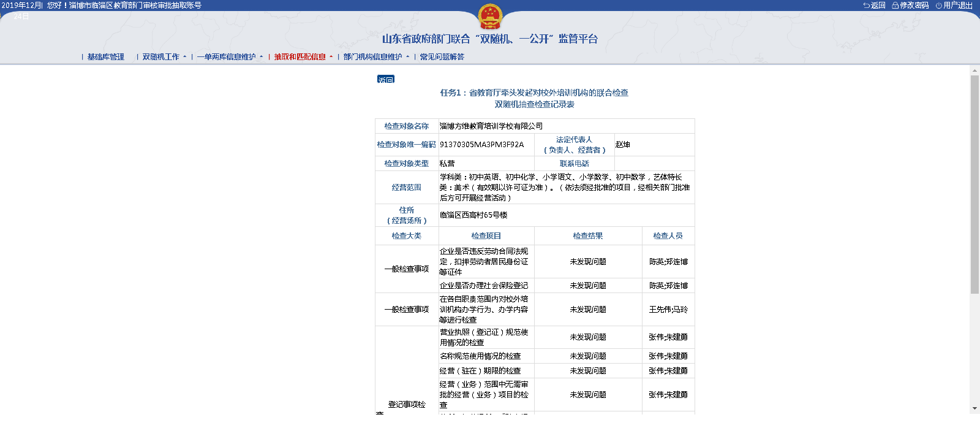980x428 pixels.
Task: Click the power icon beside 用户退出
Action: point(938,6)
